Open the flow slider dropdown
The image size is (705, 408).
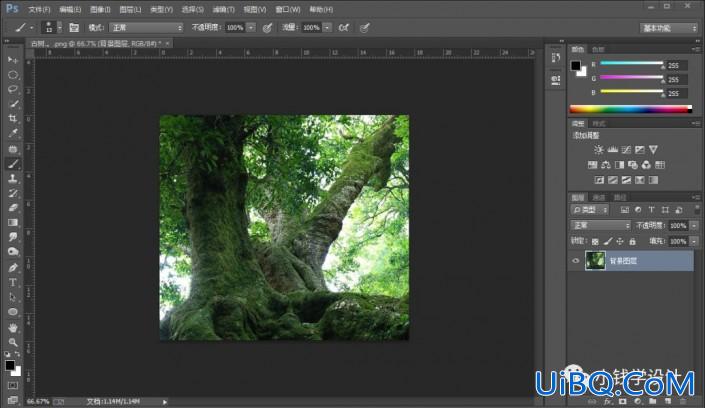click(x=327, y=28)
